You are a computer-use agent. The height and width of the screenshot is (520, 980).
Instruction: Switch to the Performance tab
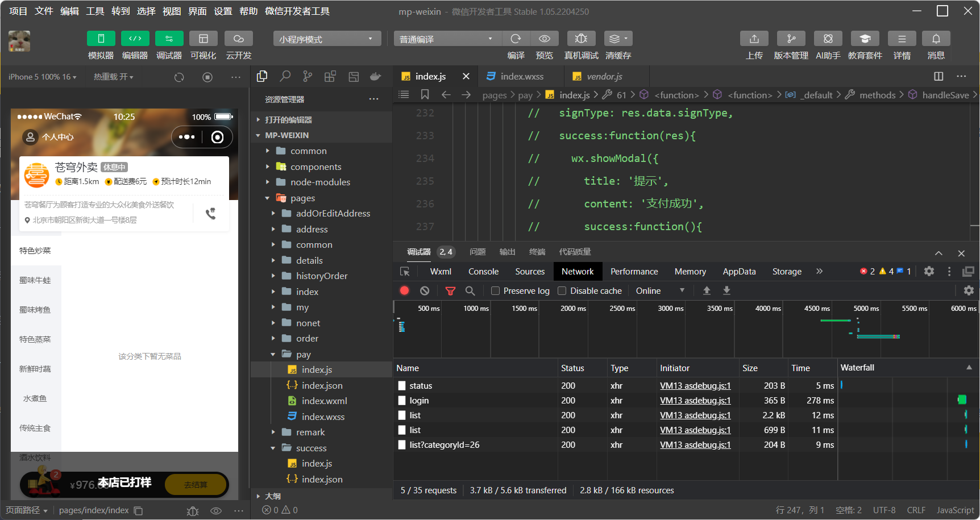(634, 272)
